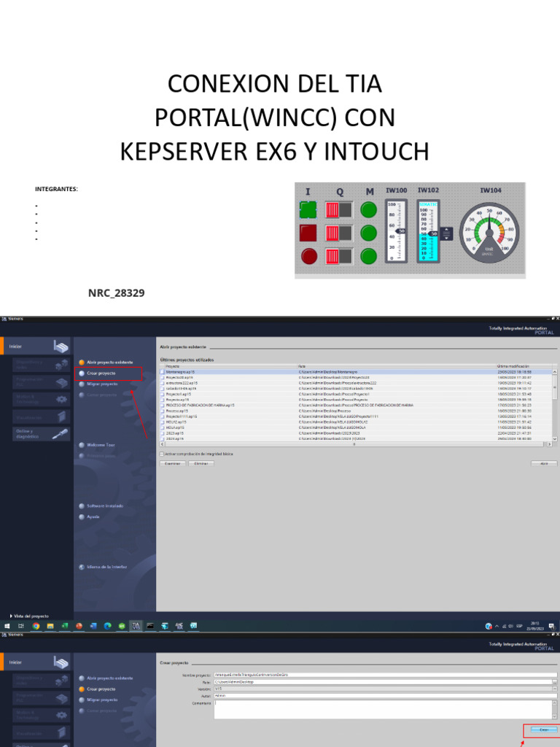560x747 pixels.
Task: Open File Explorer from the taskbar
Action: pos(50,626)
